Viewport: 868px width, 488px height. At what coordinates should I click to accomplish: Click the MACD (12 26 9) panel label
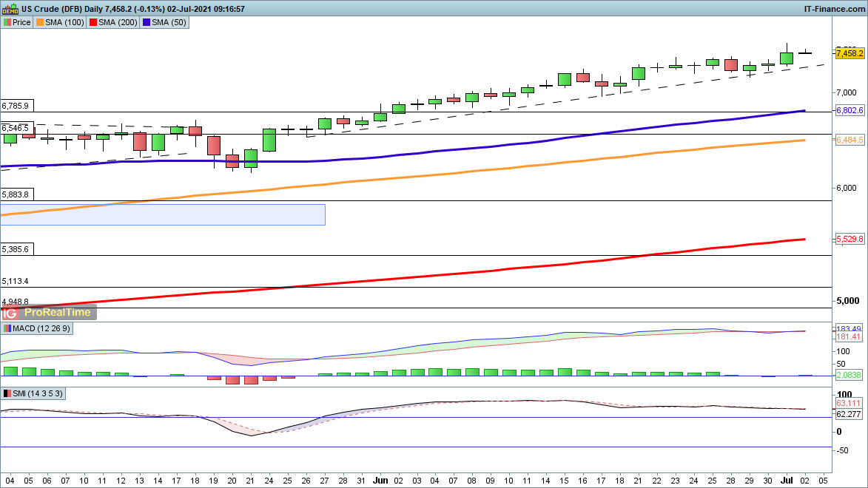(41, 328)
